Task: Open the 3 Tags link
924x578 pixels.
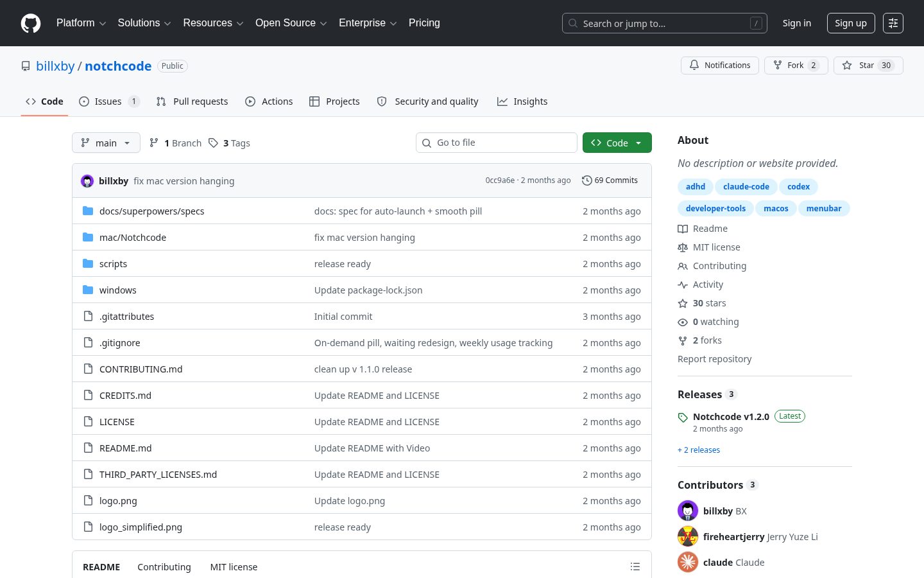Action: 230,143
